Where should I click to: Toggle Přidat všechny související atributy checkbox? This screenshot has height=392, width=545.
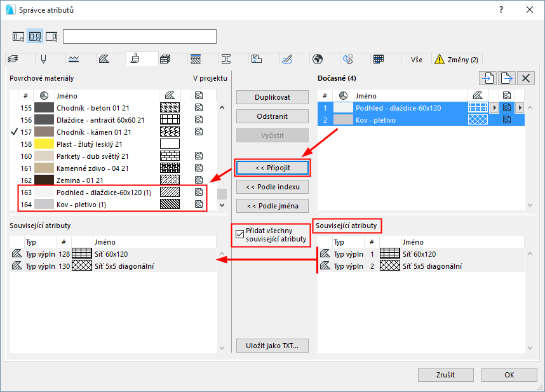(239, 234)
